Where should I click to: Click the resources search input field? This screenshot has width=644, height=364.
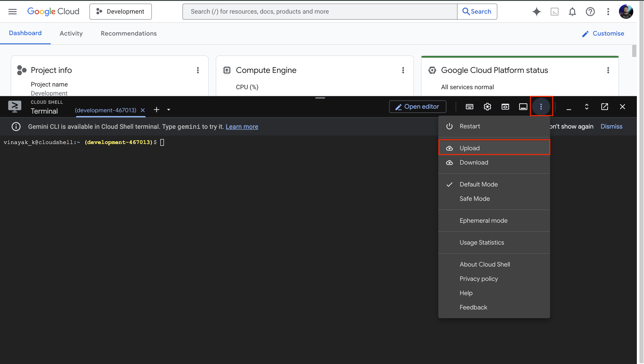coord(320,11)
